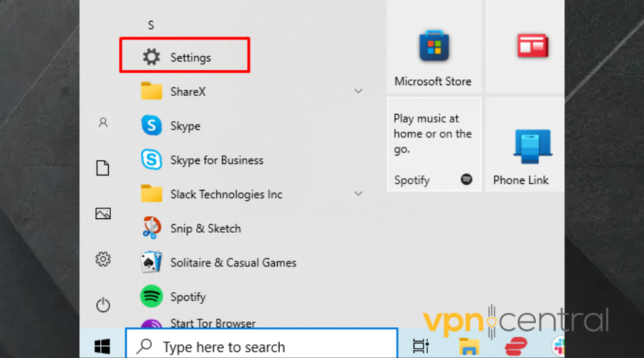
Task: Click the user account icon in left rail
Action: [x=103, y=123]
